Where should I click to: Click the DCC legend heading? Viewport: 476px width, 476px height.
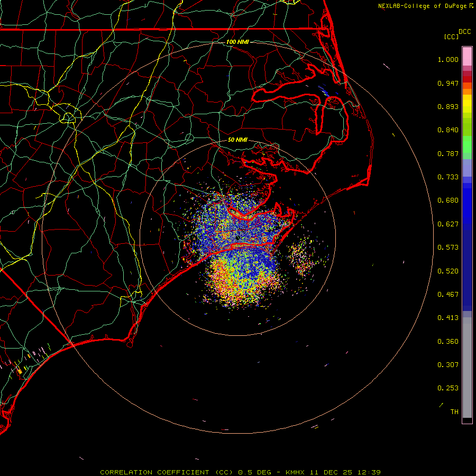[x=465, y=32]
